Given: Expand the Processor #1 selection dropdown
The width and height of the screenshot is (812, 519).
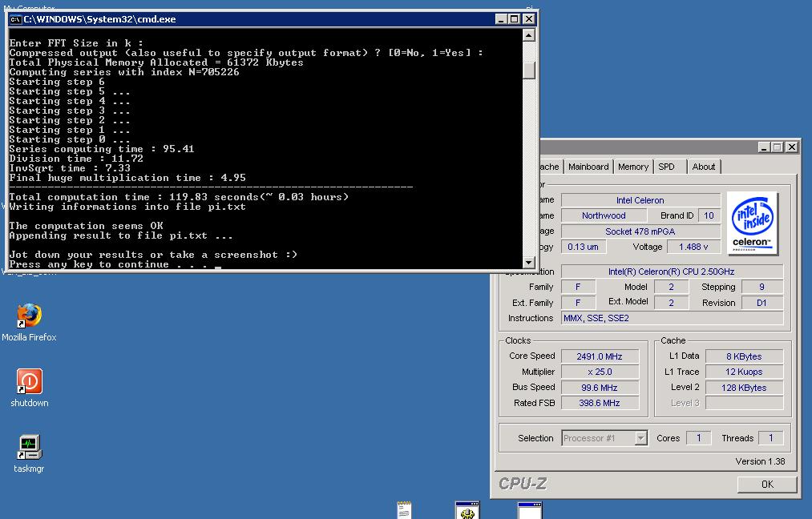Looking at the screenshot, I should [x=641, y=438].
